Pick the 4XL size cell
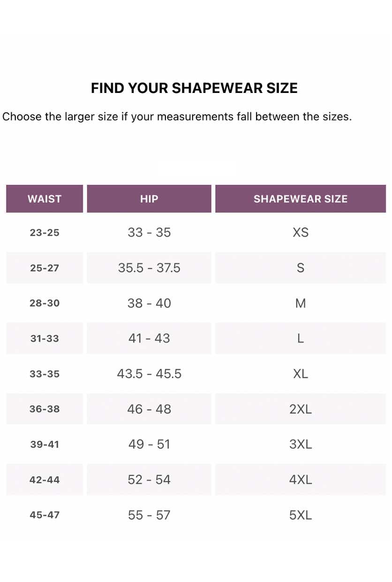 point(301,480)
